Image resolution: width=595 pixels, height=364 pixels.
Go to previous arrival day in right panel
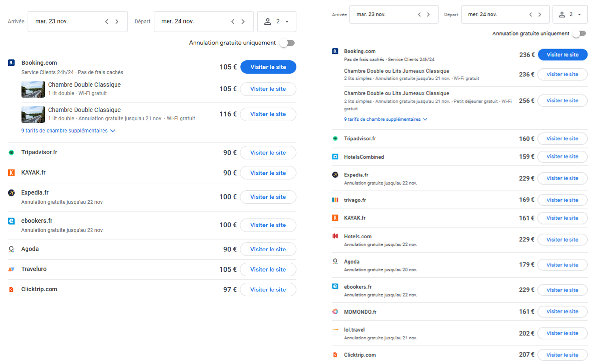[x=419, y=14]
